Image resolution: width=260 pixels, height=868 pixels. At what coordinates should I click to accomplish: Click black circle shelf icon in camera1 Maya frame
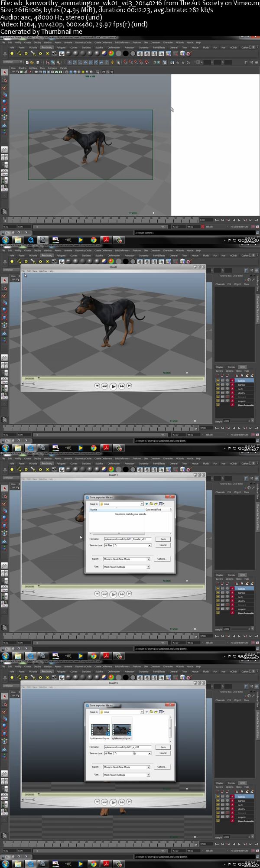click(126, 53)
